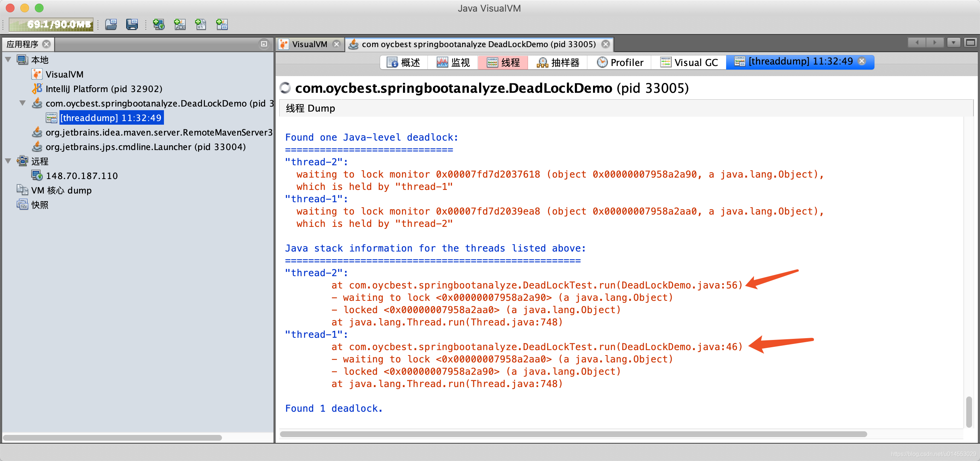The height and width of the screenshot is (461, 980).
Task: Click the Java icon of Launcher process
Action: [x=37, y=146]
